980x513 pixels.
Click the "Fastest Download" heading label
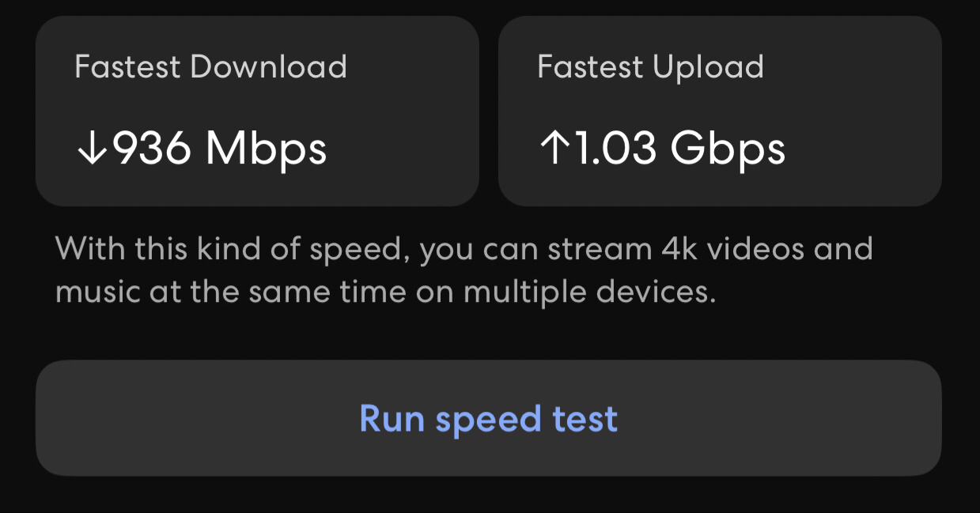(210, 67)
